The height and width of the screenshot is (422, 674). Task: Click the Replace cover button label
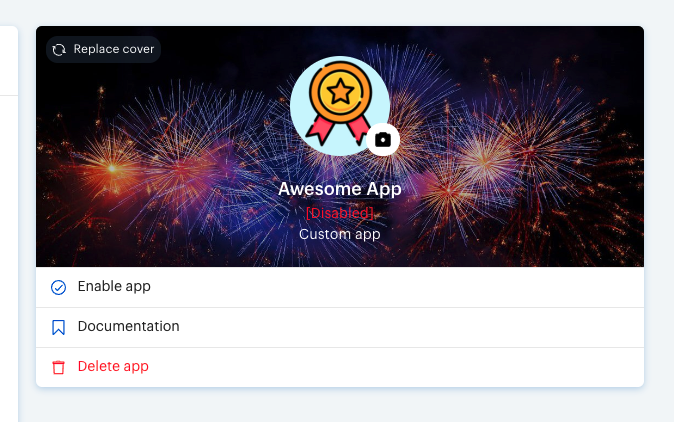pos(113,49)
